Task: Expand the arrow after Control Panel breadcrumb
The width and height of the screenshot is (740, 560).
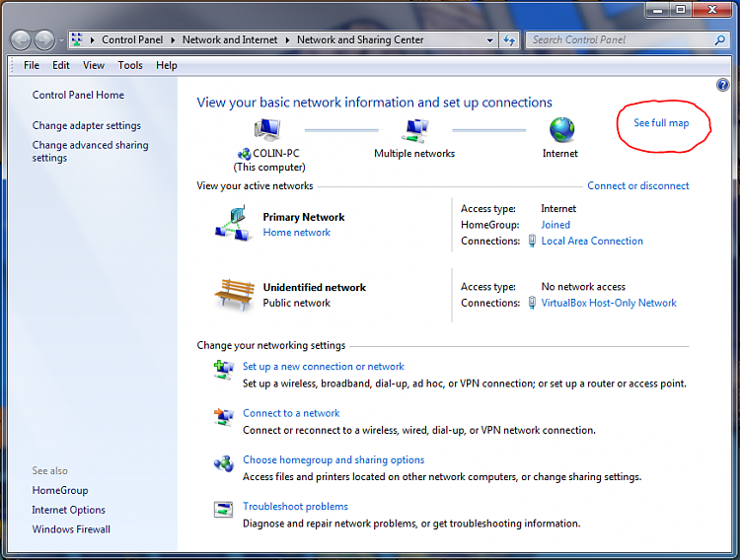Action: 173,40
